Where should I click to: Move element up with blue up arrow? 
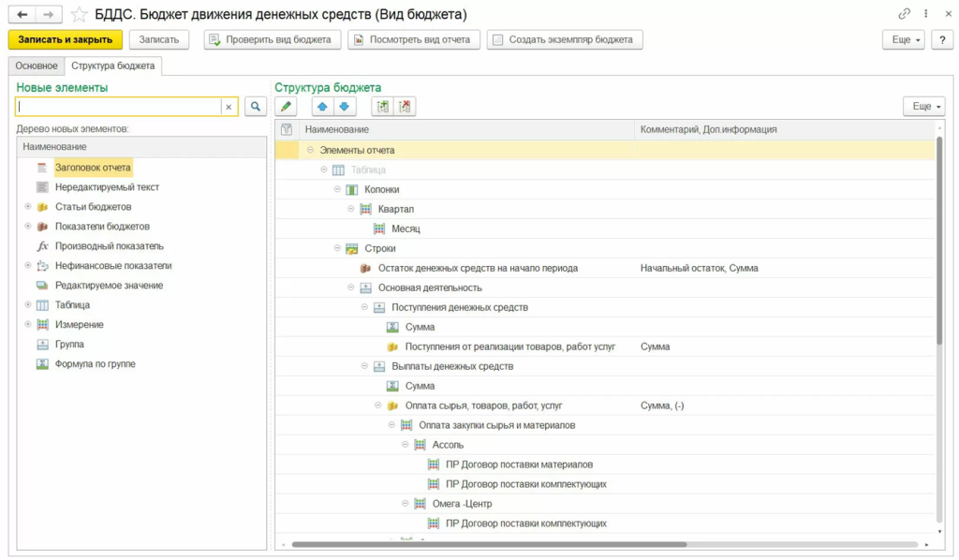point(323,107)
